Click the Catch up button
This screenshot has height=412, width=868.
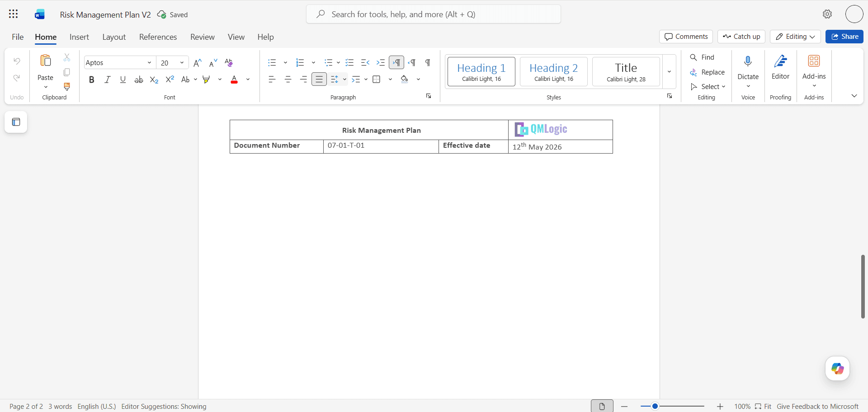[741, 37]
